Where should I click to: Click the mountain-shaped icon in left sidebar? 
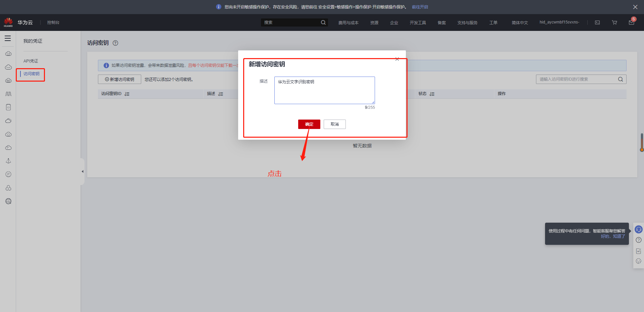coord(8,94)
